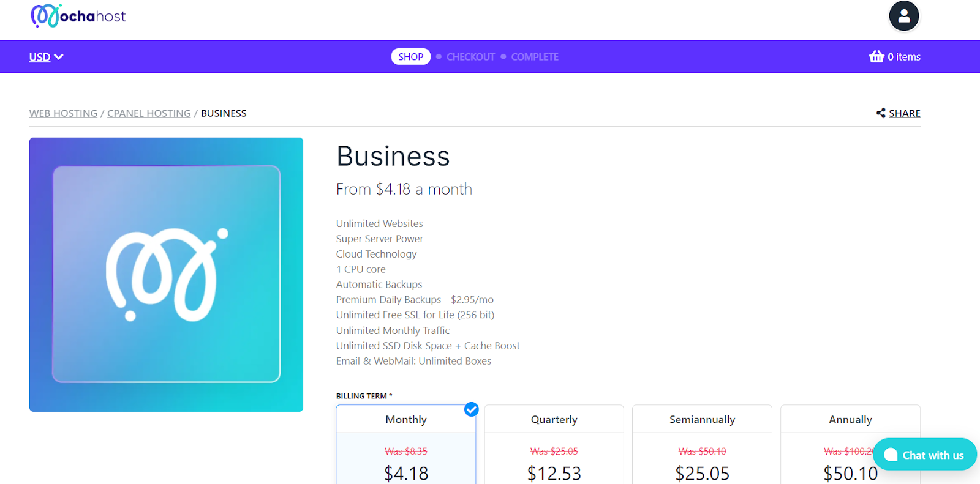Viewport: 980px width, 484px height.
Task: Click 'Email & WebMail: Unlimited Boxes' text
Action: click(413, 361)
